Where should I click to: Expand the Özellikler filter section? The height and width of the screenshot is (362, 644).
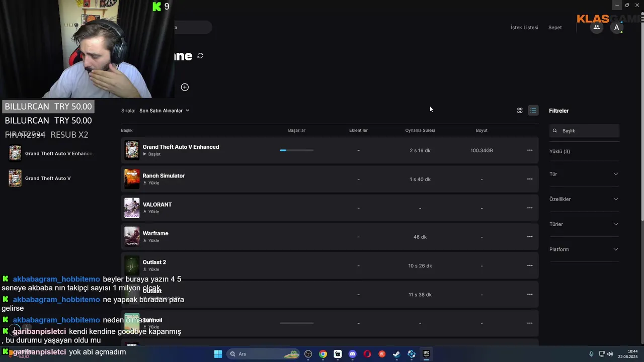584,199
